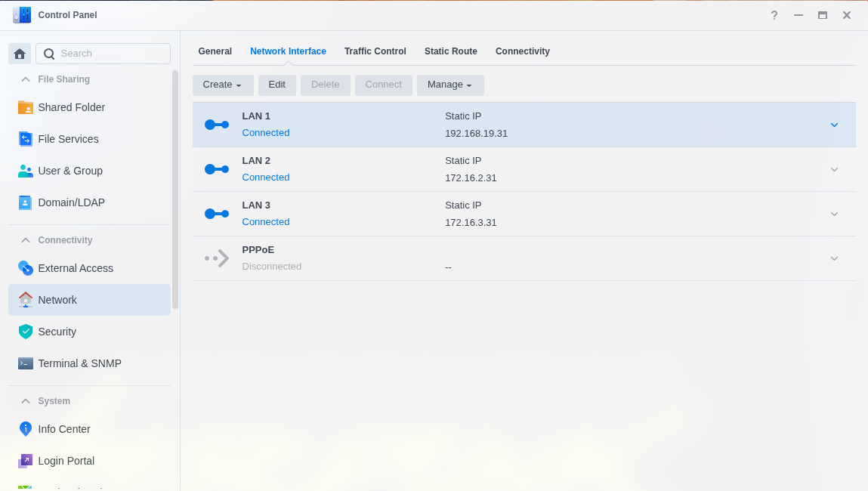
Task: Select the LAN 3 IP 172.16.3.31
Action: [x=471, y=223]
